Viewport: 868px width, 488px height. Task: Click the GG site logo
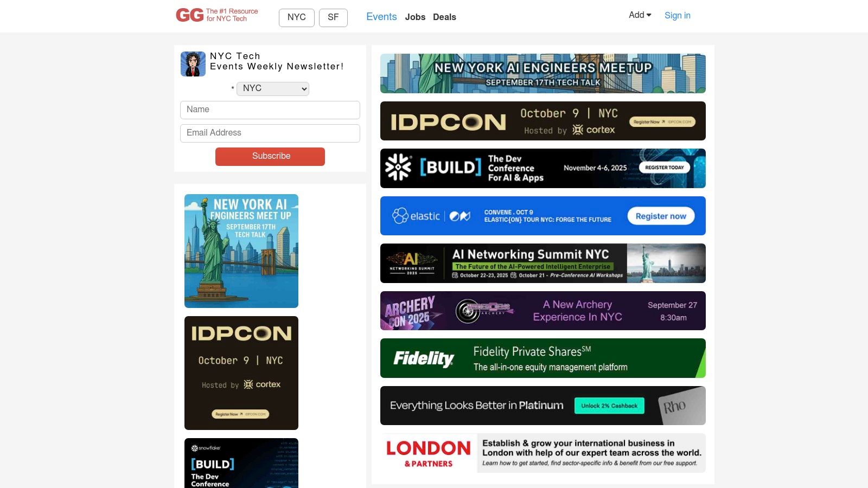[x=190, y=15]
